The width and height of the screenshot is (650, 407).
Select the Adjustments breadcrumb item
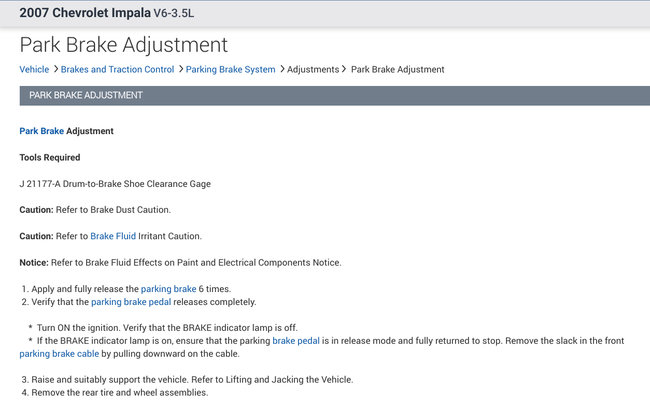point(313,69)
